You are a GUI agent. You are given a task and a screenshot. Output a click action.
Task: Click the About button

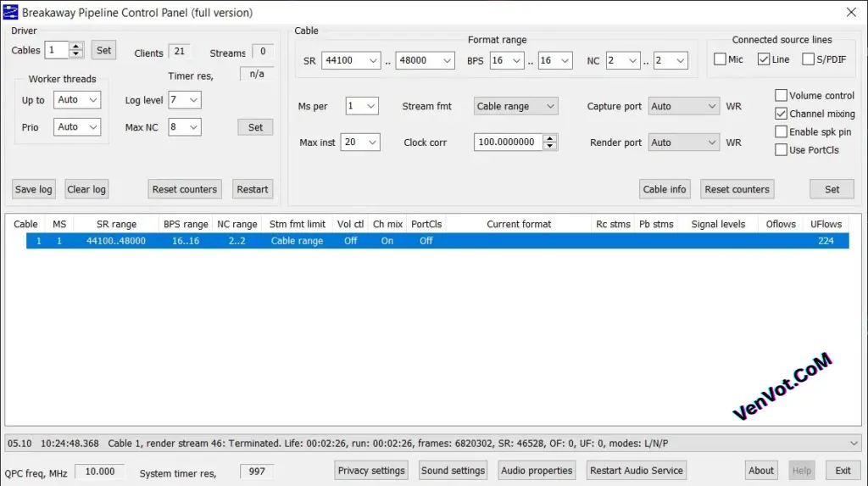coord(760,471)
